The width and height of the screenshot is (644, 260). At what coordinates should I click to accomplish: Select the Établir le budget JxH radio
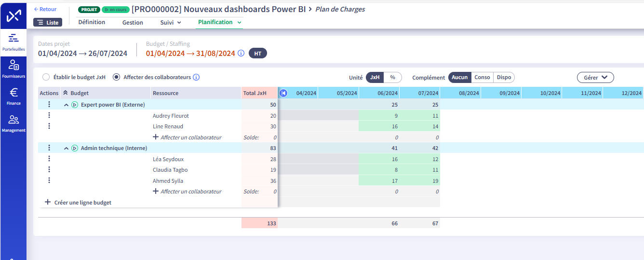(46, 77)
